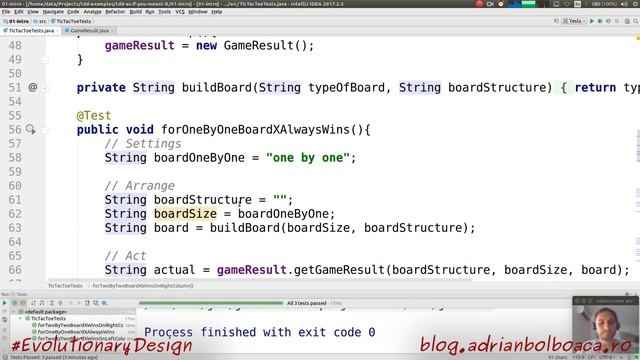This screenshot has width=640, height=360.
Task: Collapse the method block ending at line 49
Action: [x=45, y=60]
